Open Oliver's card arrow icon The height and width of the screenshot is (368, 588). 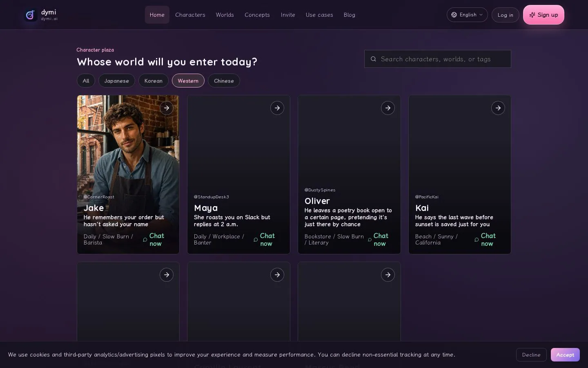(388, 108)
